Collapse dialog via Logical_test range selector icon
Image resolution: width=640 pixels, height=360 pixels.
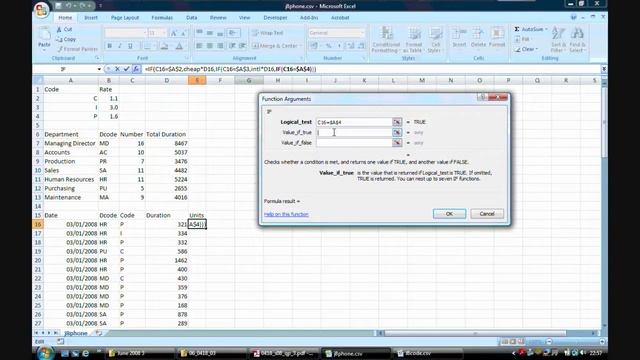[397, 122]
